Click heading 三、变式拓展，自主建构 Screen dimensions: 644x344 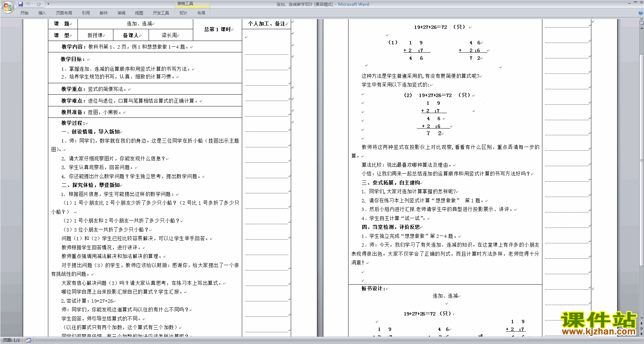(391, 183)
